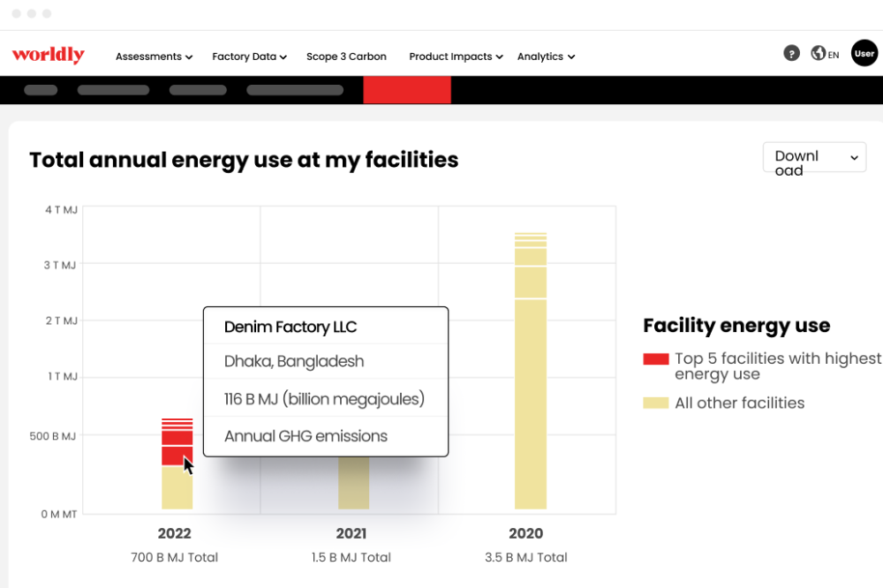Image resolution: width=883 pixels, height=588 pixels.
Task: Click the globe language icon
Action: (817, 53)
